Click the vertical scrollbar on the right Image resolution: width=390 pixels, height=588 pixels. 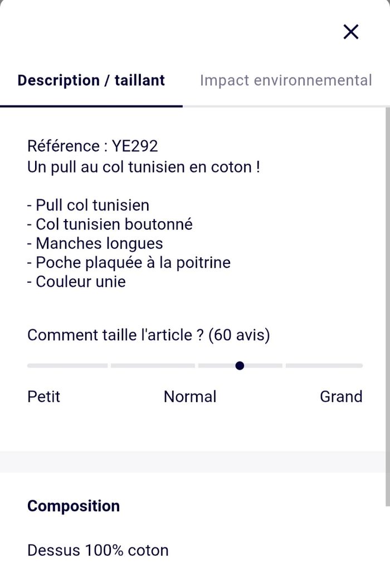[x=387, y=306]
